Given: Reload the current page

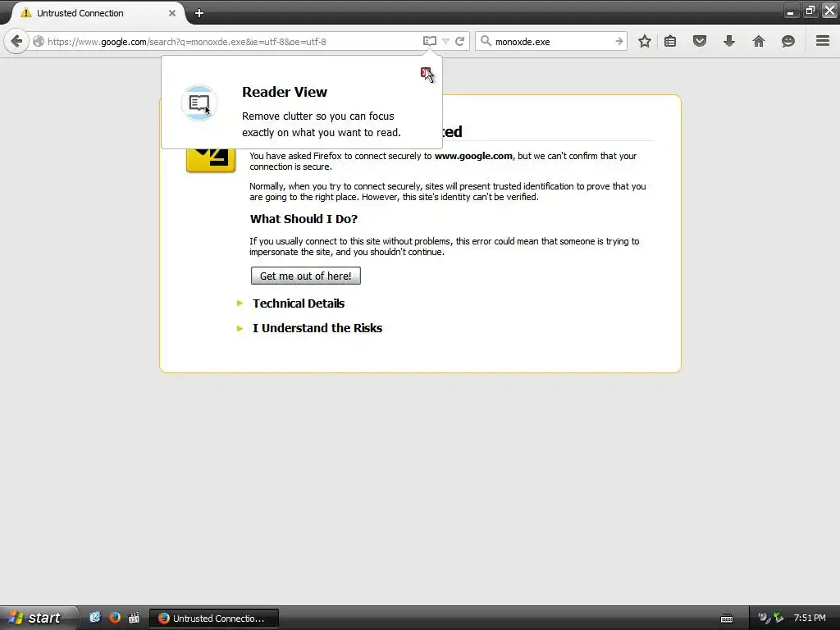Looking at the screenshot, I should tap(459, 41).
